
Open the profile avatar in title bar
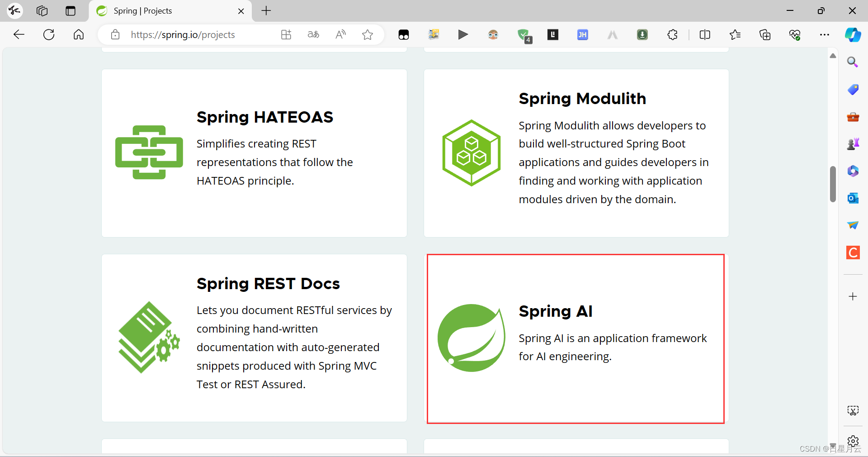coord(15,11)
